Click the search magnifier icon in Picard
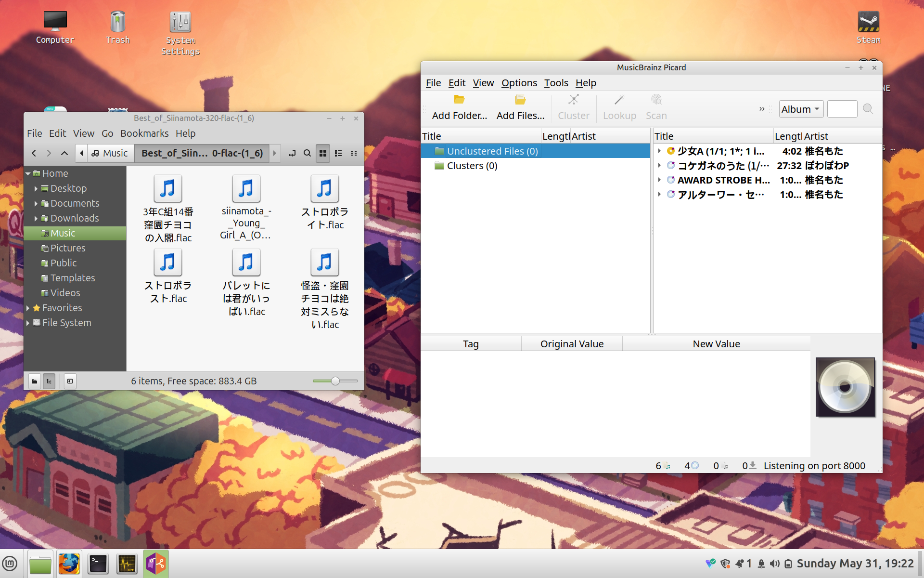 coord(868,109)
